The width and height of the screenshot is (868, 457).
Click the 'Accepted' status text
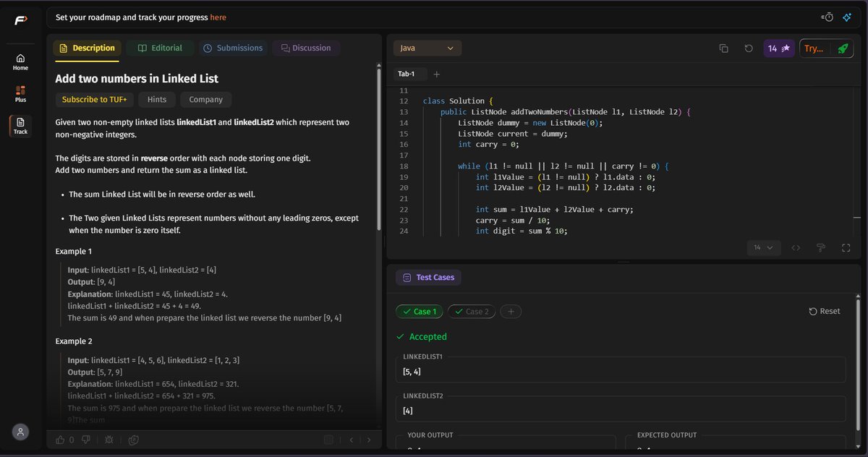(x=428, y=337)
